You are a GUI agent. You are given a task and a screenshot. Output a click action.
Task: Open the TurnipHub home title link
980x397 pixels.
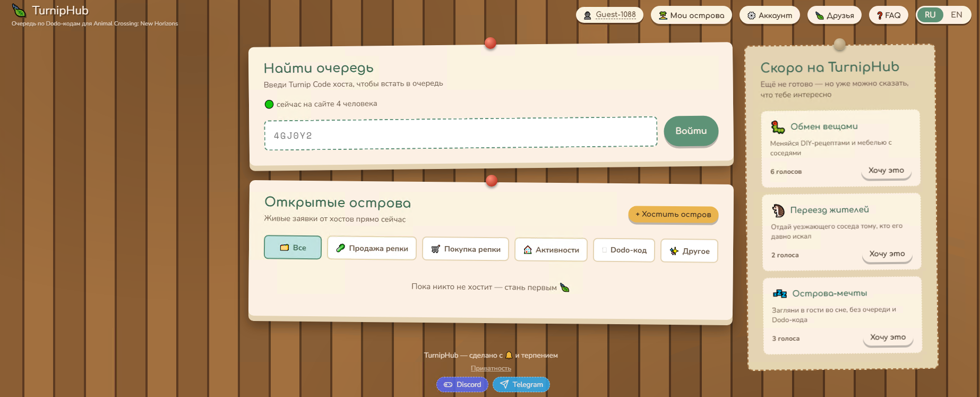pos(60,11)
